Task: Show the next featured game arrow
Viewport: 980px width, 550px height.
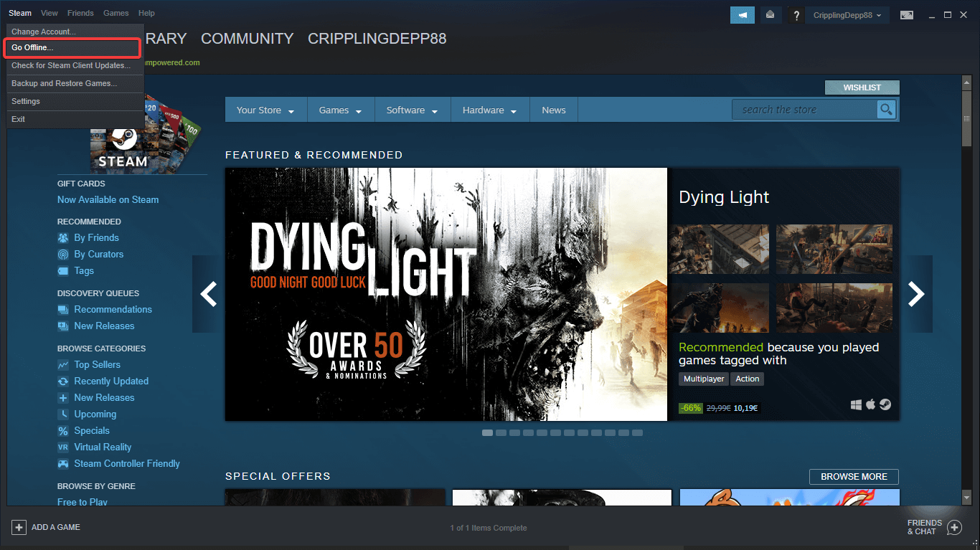Action: pyautogui.click(x=917, y=294)
